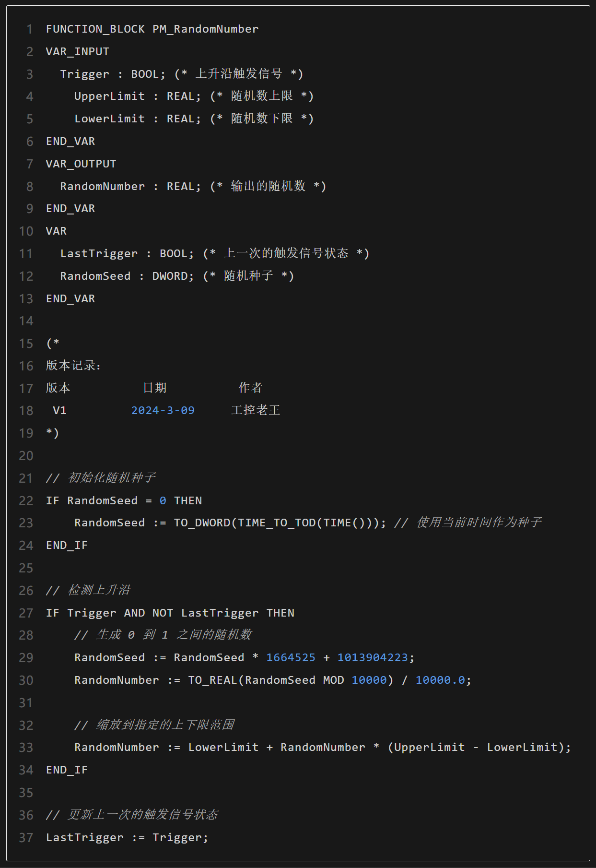Click VAR_OUTPUT keyword on line 7
Screen dimensions: 596x868
pyautogui.click(x=81, y=164)
